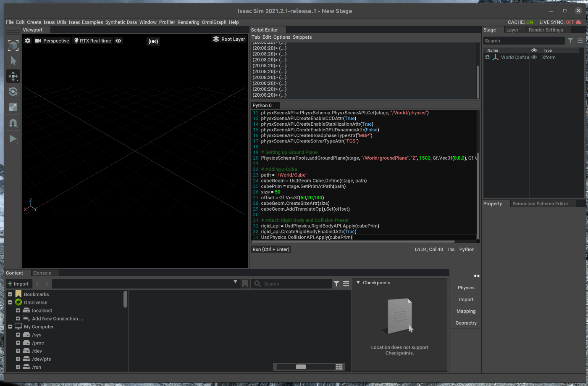Open viewport show/hide eye menu
This screenshot has width=588, height=386.
pos(118,41)
